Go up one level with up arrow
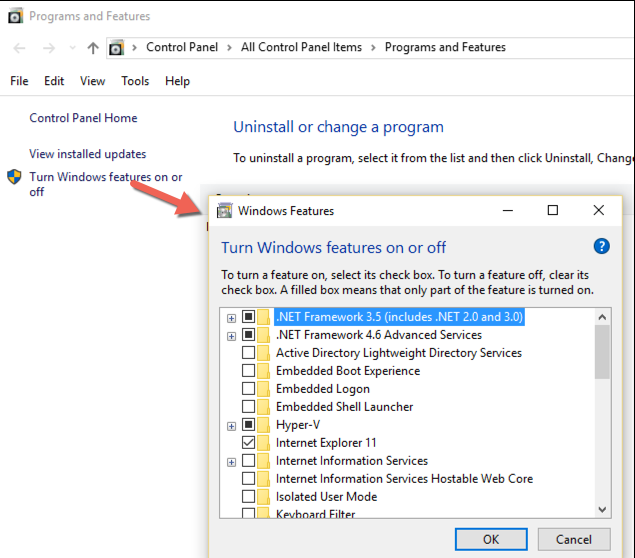Viewport: 635px width, 558px height. [x=93, y=48]
